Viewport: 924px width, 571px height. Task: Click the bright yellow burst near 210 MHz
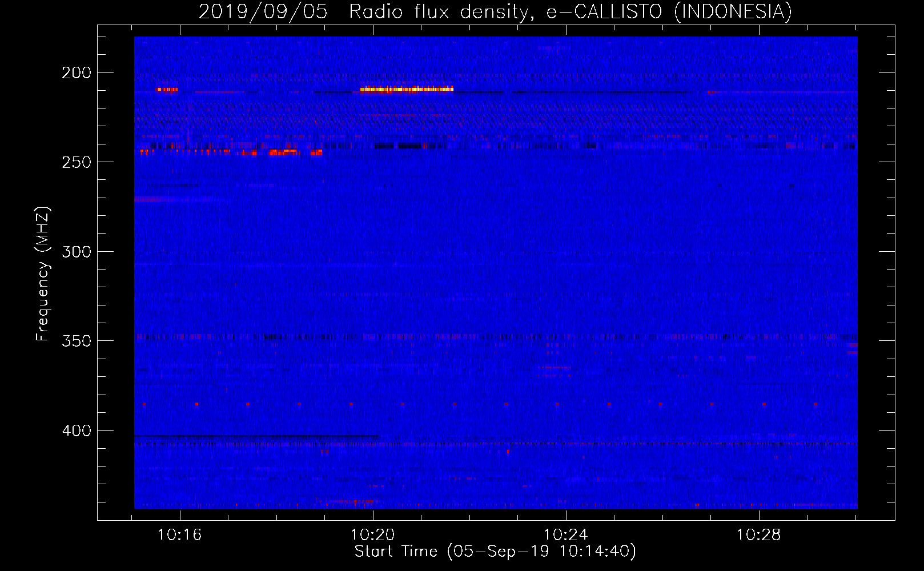[x=407, y=89]
